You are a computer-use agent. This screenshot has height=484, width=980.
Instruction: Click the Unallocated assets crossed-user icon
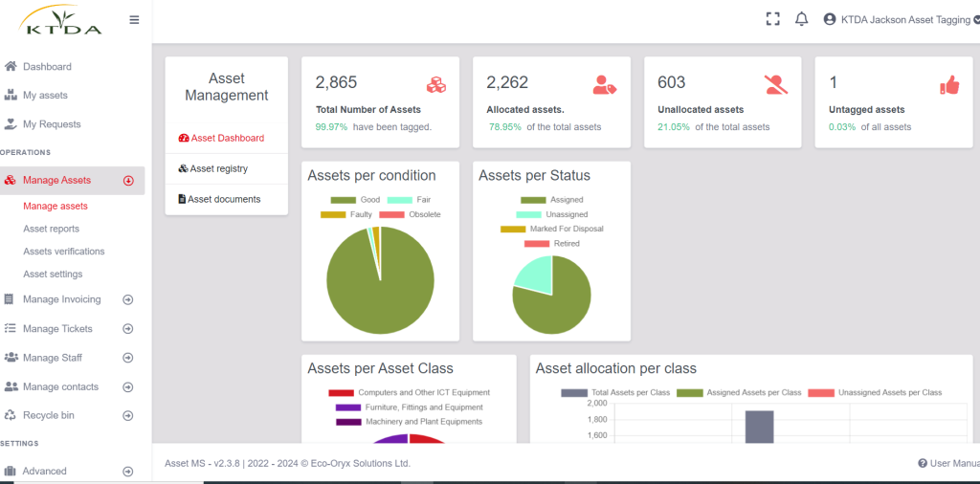pos(776,84)
